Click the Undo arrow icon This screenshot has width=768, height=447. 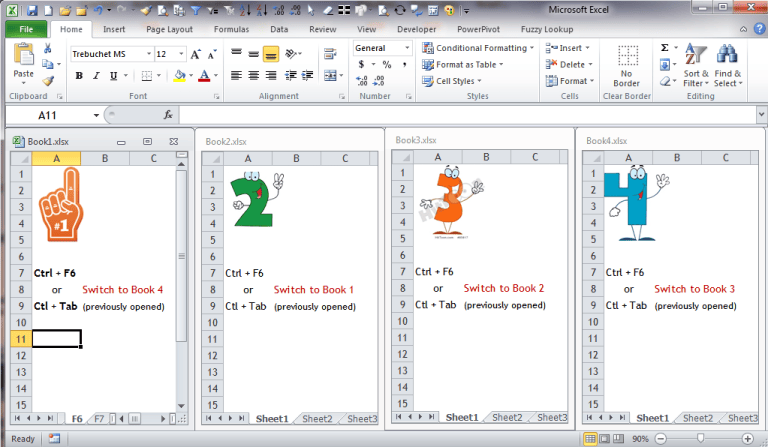coord(98,10)
